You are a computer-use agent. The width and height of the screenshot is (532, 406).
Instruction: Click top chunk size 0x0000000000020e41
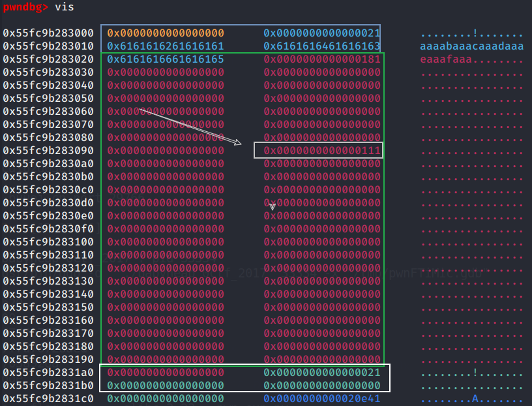322,399
